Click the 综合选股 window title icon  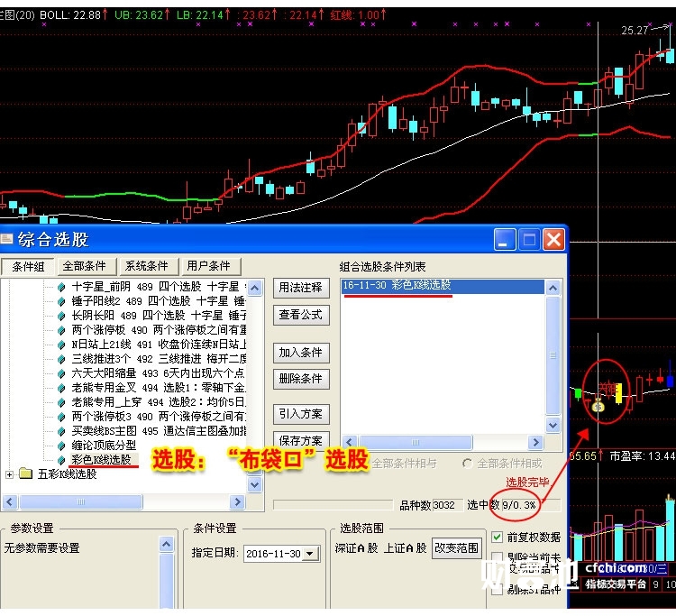click(x=6, y=238)
